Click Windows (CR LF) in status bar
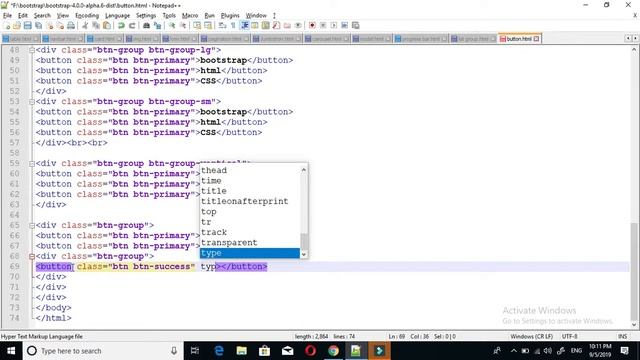This screenshot has height=360, width=640. [x=531, y=336]
